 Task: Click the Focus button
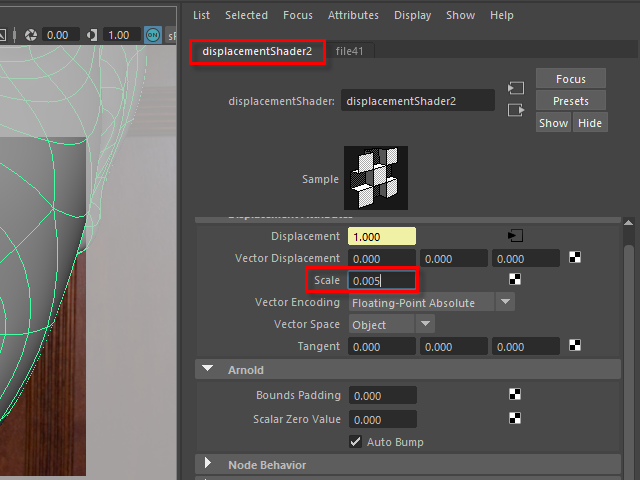click(570, 79)
